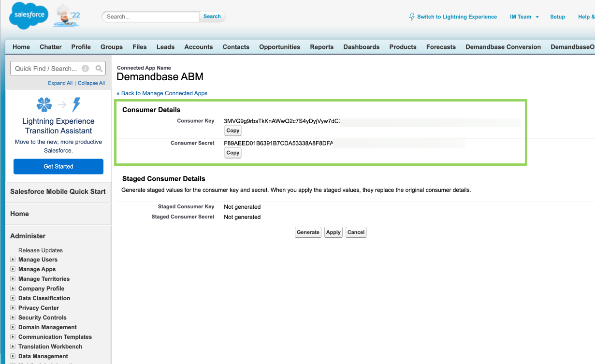Click the blue flower Classic icon
The width and height of the screenshot is (595, 364).
[44, 104]
